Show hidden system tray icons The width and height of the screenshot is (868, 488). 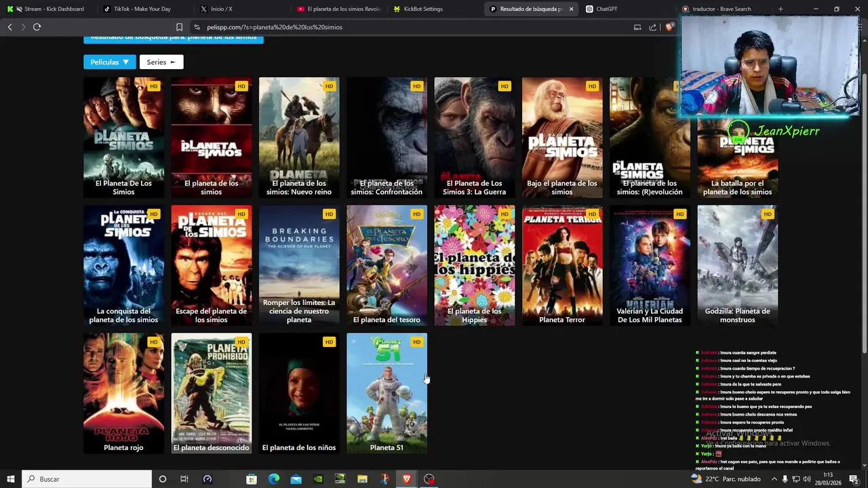coord(774,479)
